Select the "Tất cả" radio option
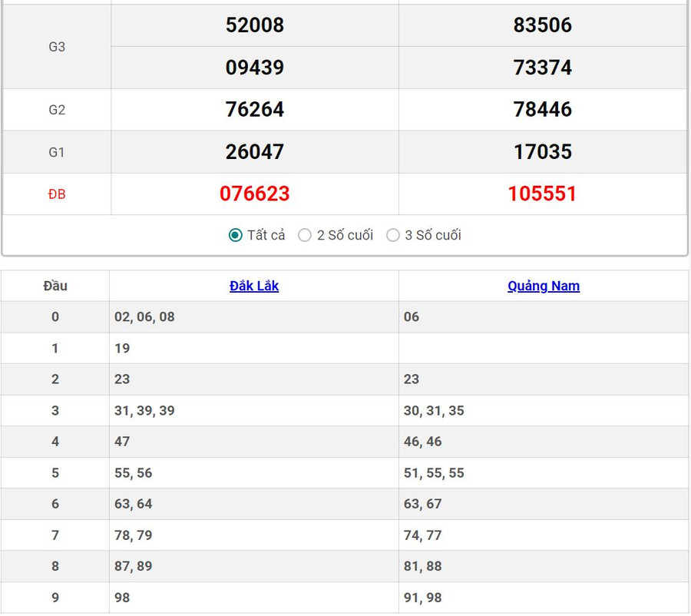691x616 pixels. [236, 235]
